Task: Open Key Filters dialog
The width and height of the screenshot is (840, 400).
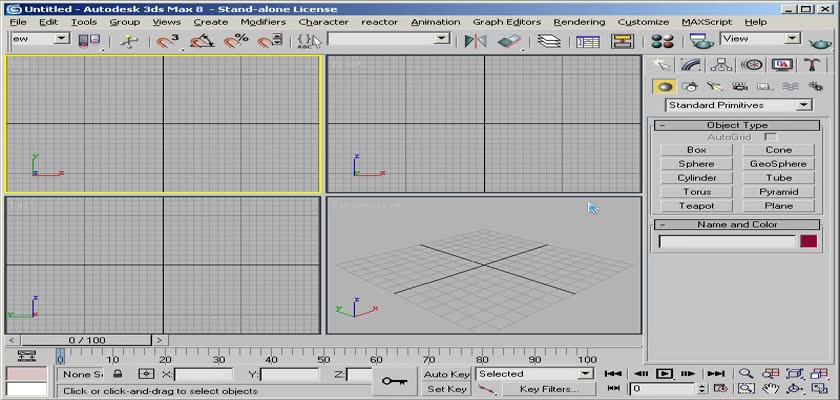Action: tap(549, 389)
